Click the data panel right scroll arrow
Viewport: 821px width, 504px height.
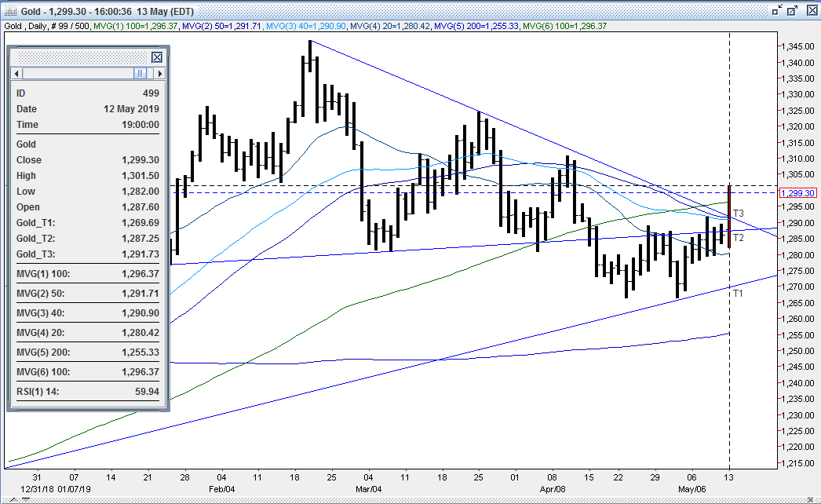(x=159, y=73)
